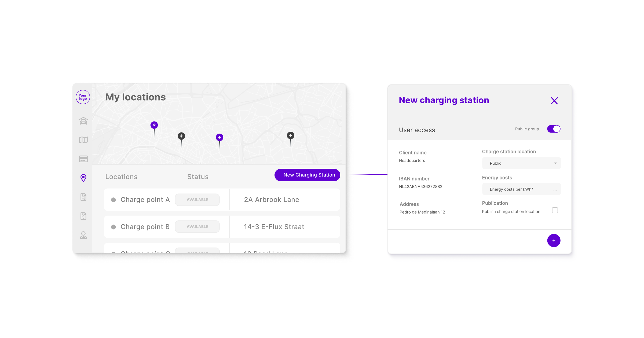Image resolution: width=644 pixels, height=338 pixels.
Task: Select the invoices icon in the sidebar
Action: 83,216
